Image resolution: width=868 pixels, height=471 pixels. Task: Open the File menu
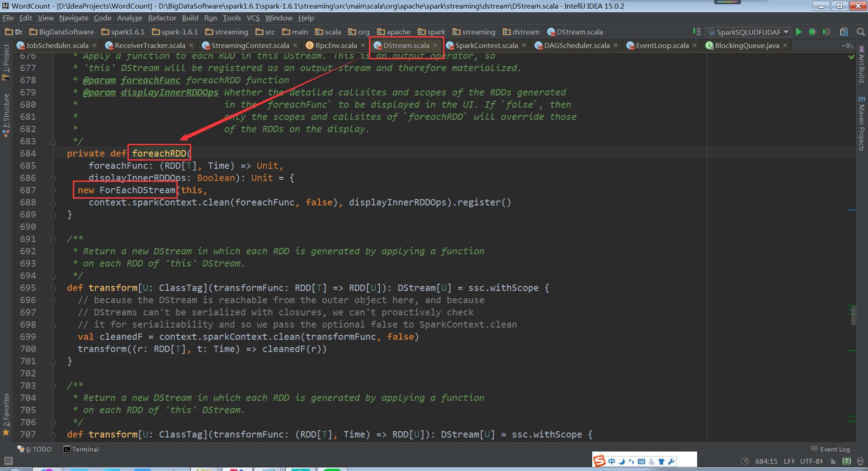(8, 18)
